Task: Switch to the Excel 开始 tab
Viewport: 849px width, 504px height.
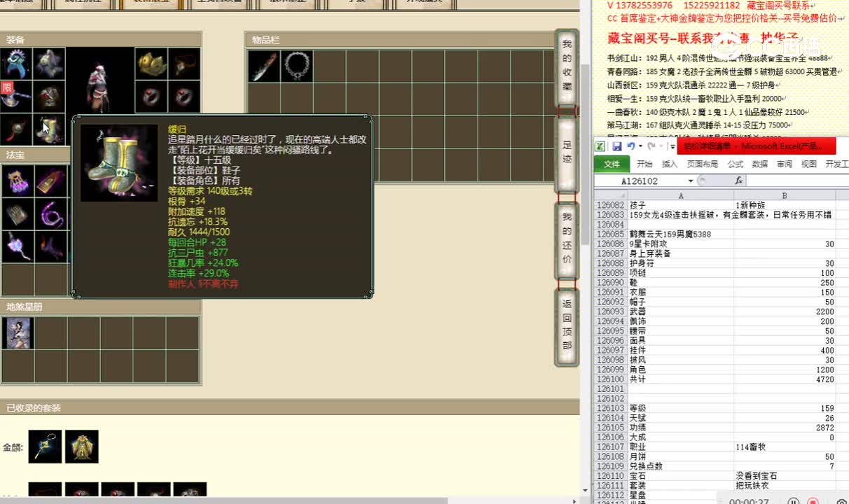Action: coord(644,164)
